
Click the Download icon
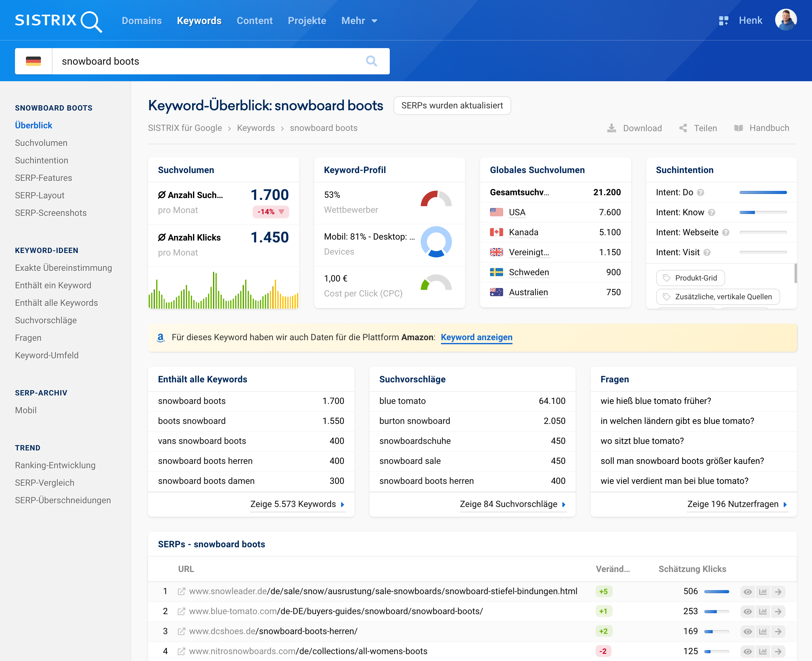(611, 128)
